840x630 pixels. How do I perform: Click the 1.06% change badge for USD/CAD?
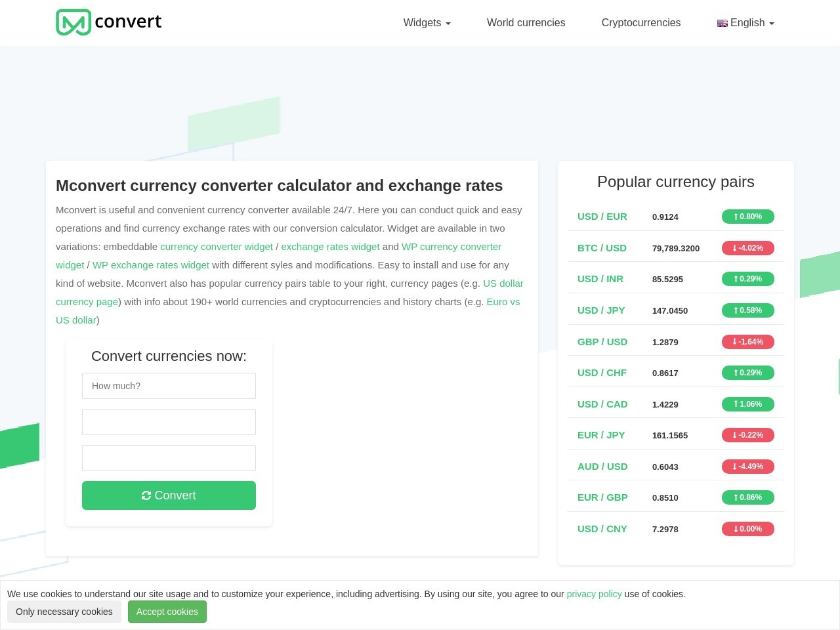748,404
